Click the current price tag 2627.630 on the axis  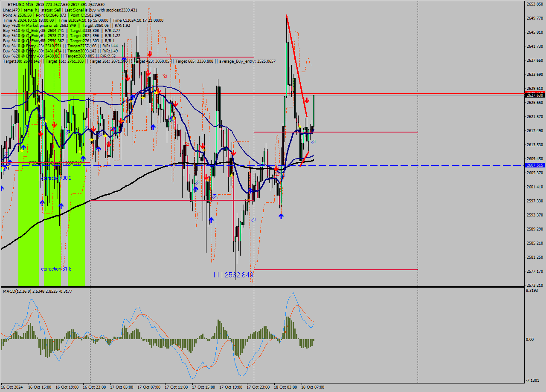[x=535, y=95]
